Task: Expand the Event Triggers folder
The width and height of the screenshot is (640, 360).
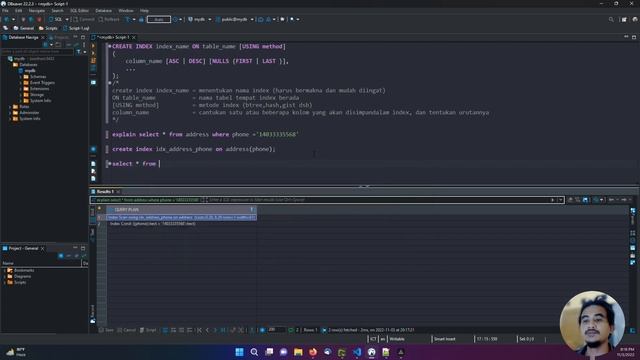Action: tap(20, 82)
